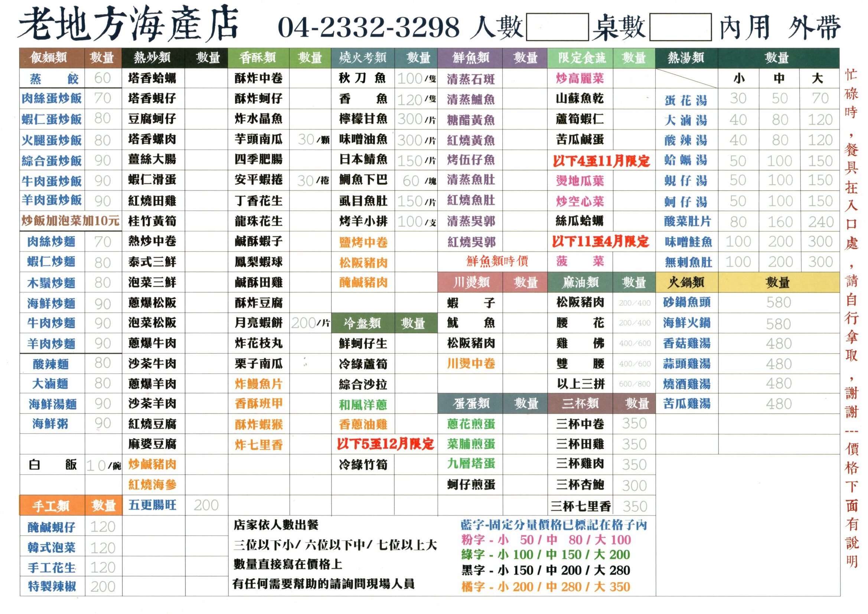868x614 pixels.
Task: Select 酥炸中卷 fried item
Action: point(259,78)
